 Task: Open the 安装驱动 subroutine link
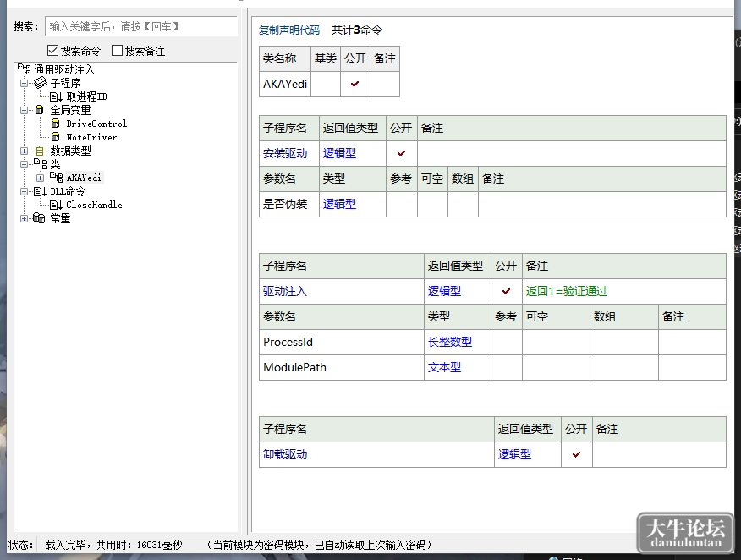285,154
